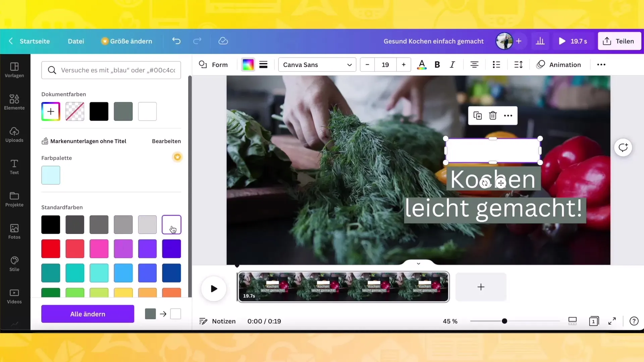
Task: Toggle grid view of pages
Action: 594,321
